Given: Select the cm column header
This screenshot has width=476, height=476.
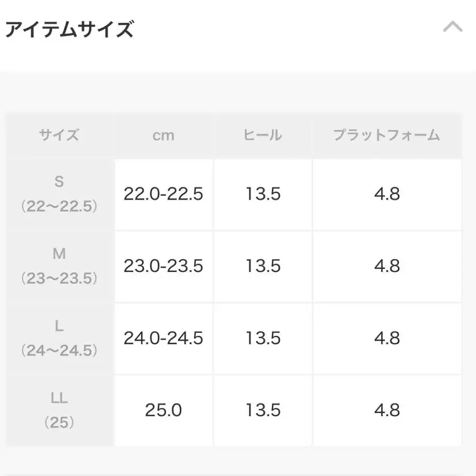Looking at the screenshot, I should [x=163, y=135].
